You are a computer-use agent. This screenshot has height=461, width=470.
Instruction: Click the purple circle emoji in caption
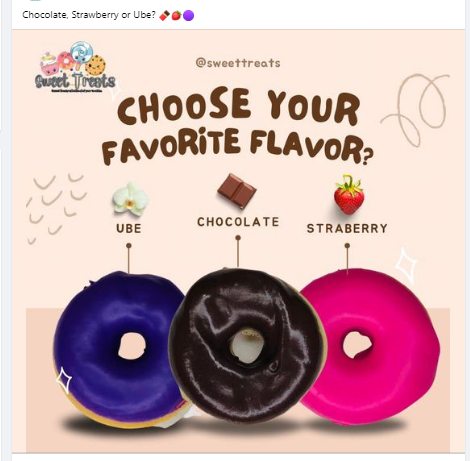click(188, 15)
